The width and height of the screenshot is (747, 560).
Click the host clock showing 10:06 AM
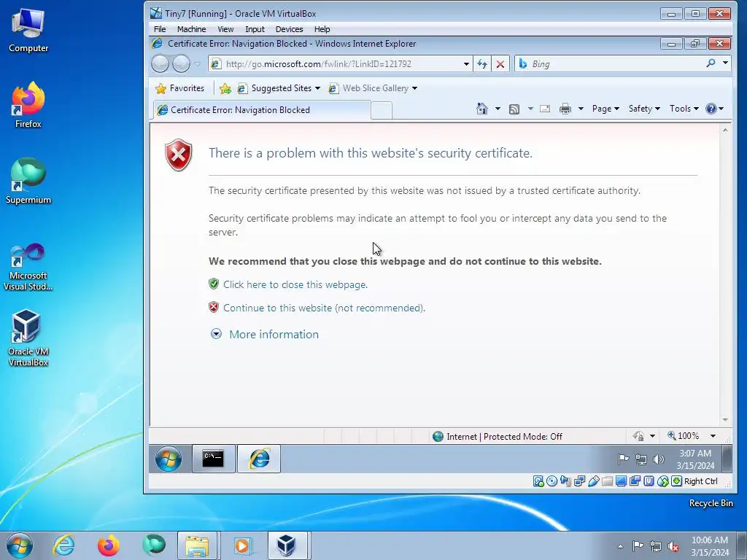[x=709, y=546]
